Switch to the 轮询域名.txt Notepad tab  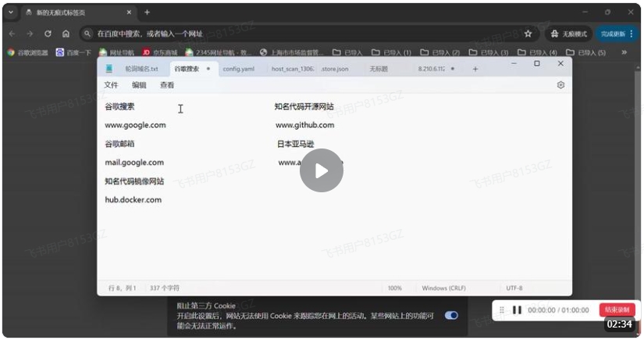(x=142, y=69)
